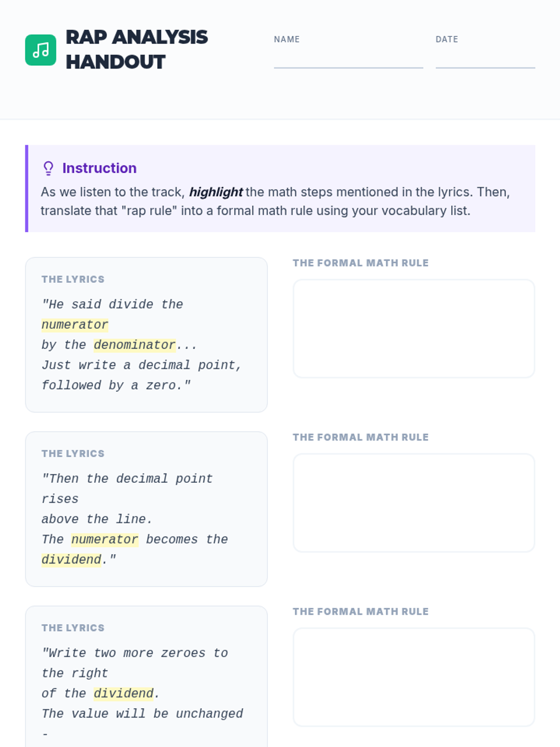Click the Date input line

click(485, 62)
